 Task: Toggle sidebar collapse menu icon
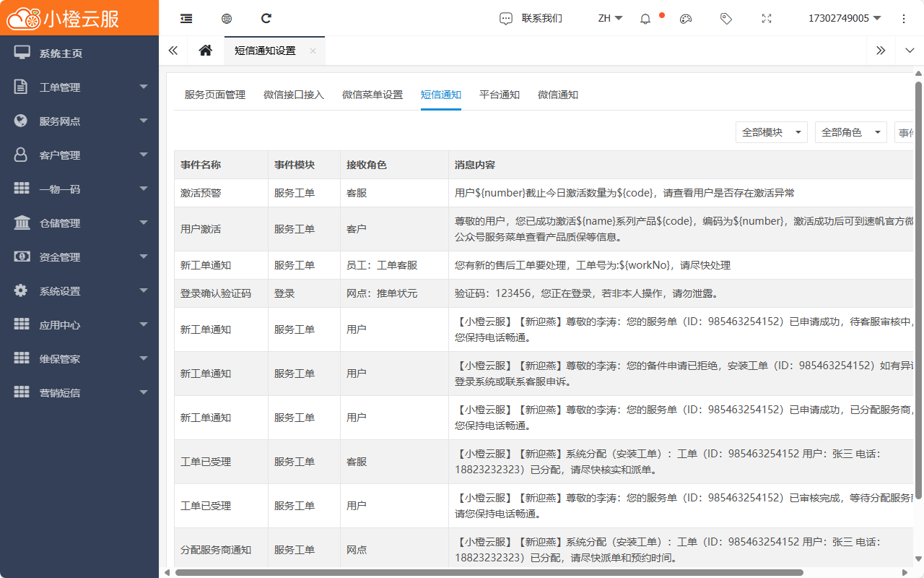click(x=186, y=19)
